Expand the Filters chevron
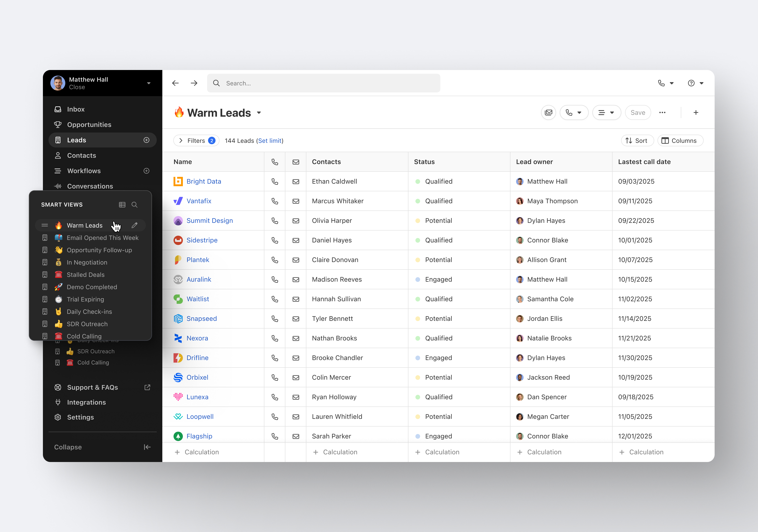 (181, 141)
